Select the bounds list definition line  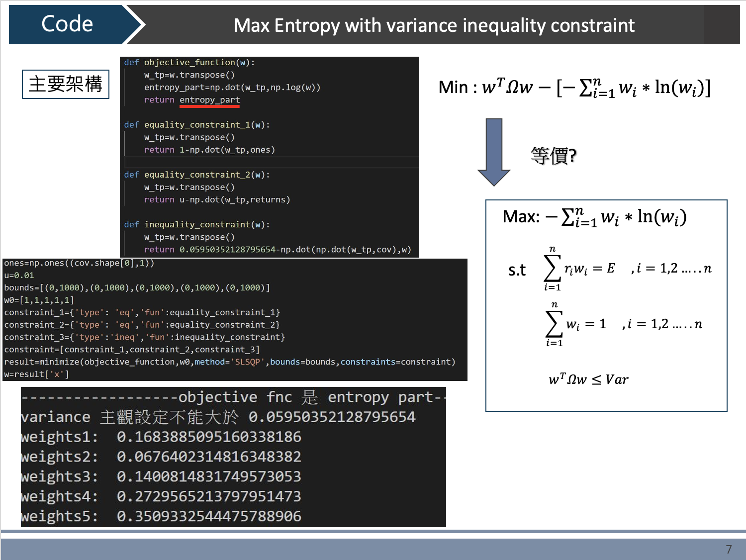point(137,287)
